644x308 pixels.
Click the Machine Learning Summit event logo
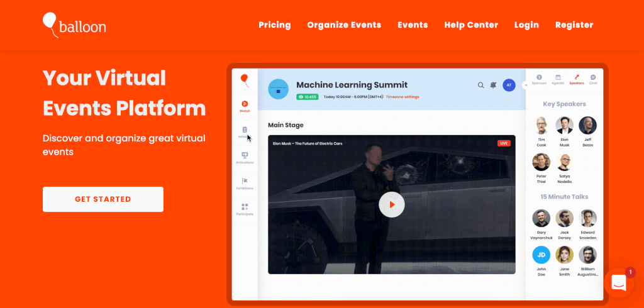click(278, 89)
